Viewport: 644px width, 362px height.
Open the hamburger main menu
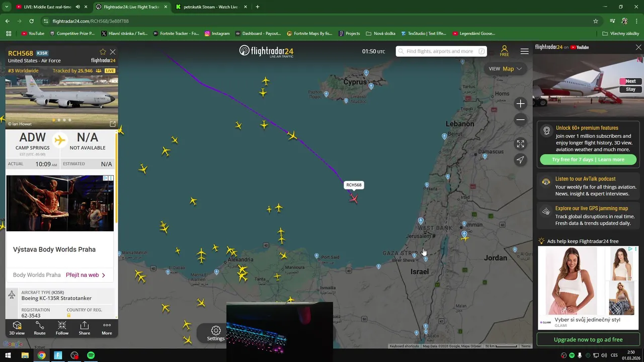(524, 51)
